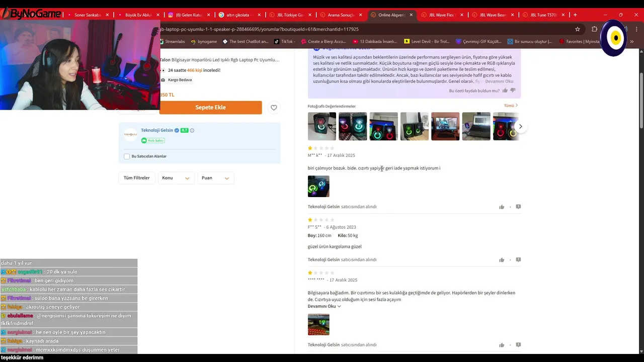The image size is (644, 362).
Task: Close the Online Alışveriş tab
Action: (411, 15)
